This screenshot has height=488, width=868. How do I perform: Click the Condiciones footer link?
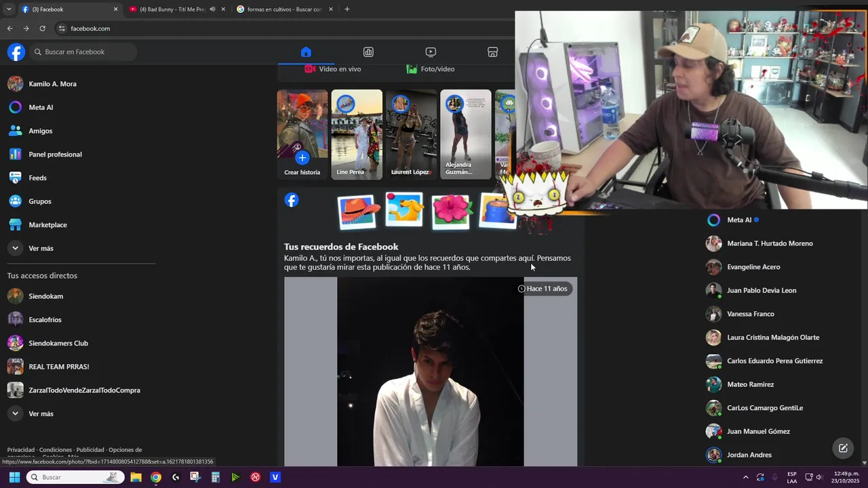click(x=56, y=450)
